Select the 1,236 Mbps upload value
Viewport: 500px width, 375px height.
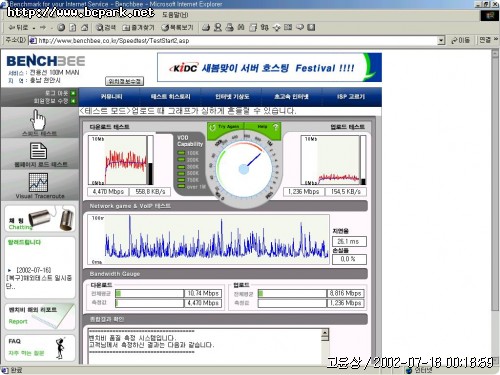point(304,192)
